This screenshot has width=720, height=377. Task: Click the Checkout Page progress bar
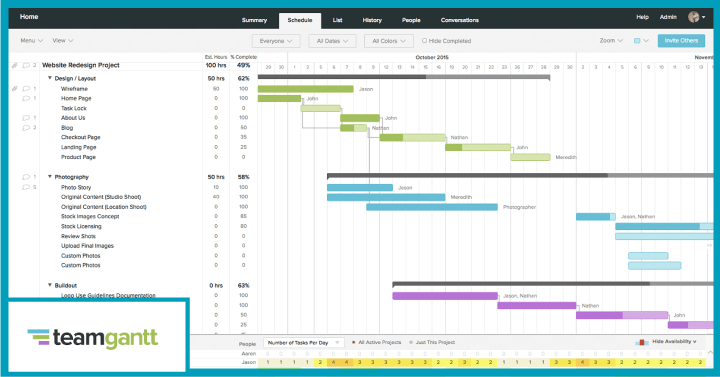tap(412, 137)
